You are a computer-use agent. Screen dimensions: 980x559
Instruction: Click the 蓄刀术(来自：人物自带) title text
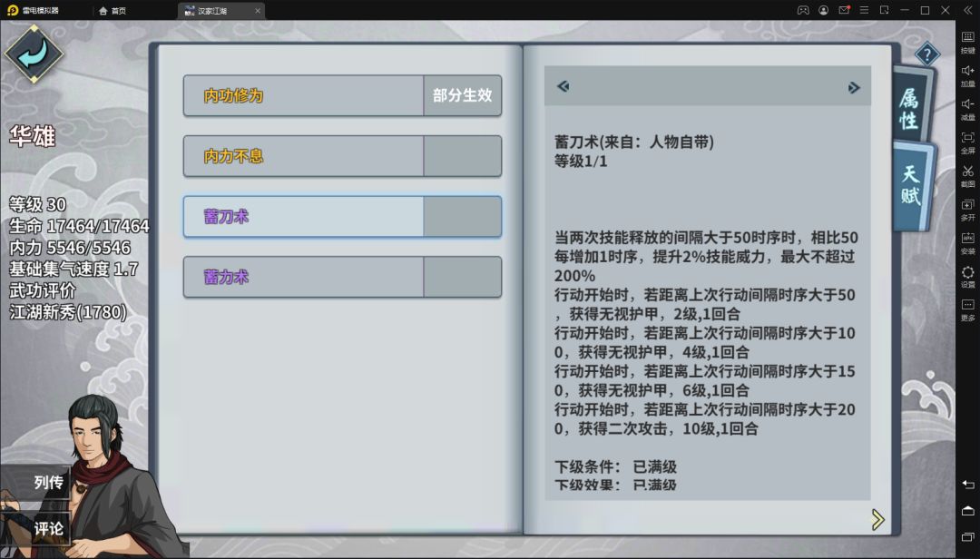(x=633, y=142)
